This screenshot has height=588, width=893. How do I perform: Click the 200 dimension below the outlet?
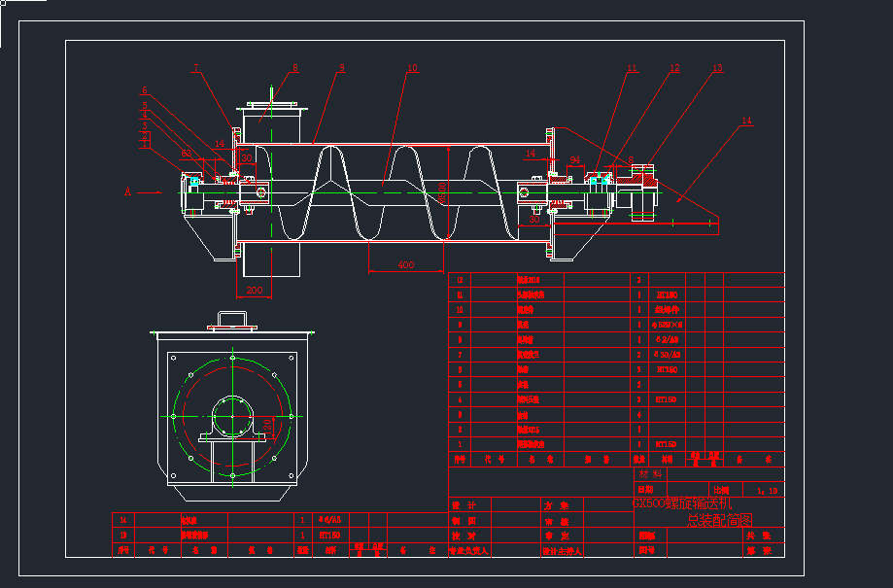(x=254, y=291)
